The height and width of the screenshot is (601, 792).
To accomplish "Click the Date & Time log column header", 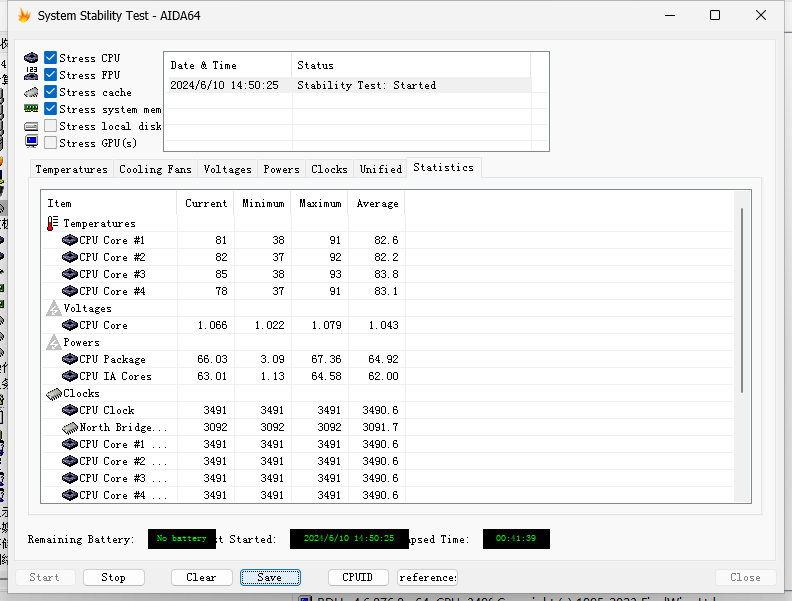I will 228,65.
